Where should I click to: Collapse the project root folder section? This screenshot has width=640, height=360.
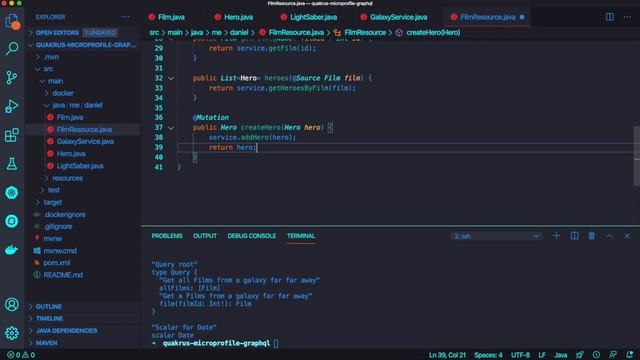(83, 45)
